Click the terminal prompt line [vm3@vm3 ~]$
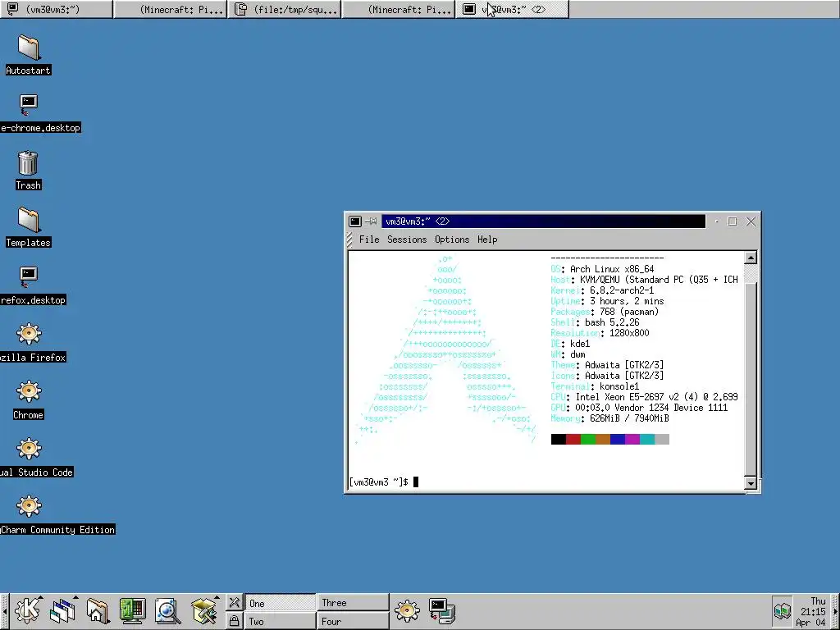Image resolution: width=840 pixels, height=630 pixels. pos(378,482)
